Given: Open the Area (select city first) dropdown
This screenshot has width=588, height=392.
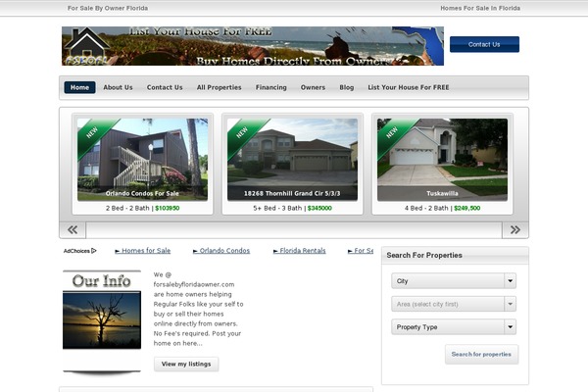Looking at the screenshot, I should pyautogui.click(x=454, y=304).
